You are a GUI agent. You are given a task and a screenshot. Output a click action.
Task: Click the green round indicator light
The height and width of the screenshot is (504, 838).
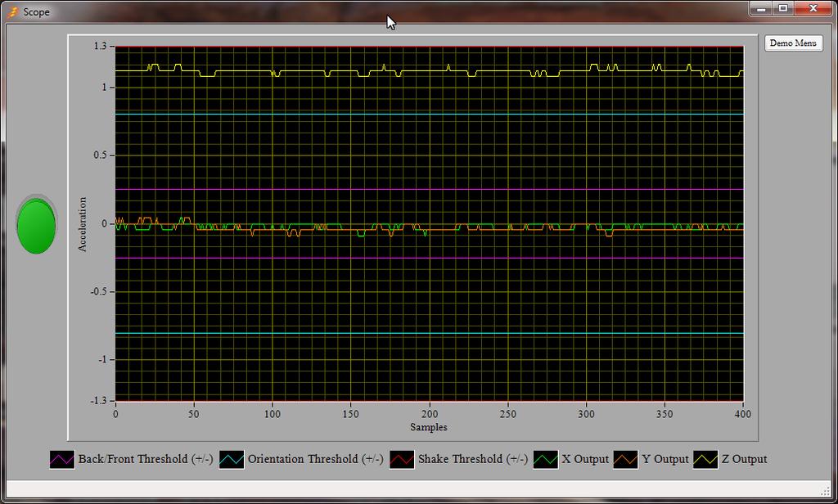point(36,225)
